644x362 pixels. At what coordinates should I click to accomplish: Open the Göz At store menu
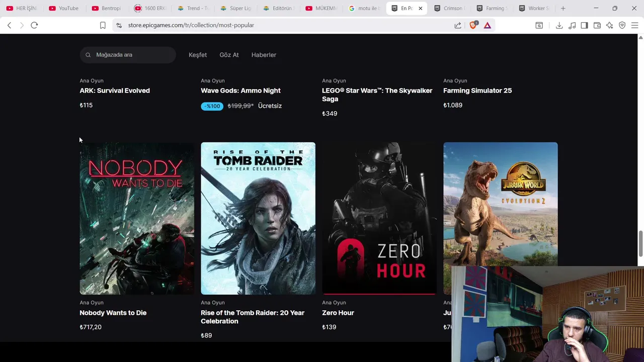pos(229,55)
